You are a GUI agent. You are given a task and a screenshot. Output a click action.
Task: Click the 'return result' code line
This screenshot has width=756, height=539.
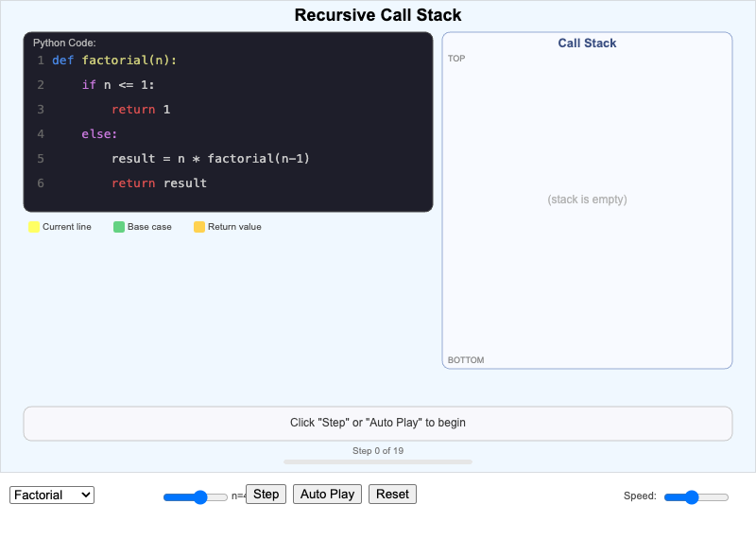[159, 183]
